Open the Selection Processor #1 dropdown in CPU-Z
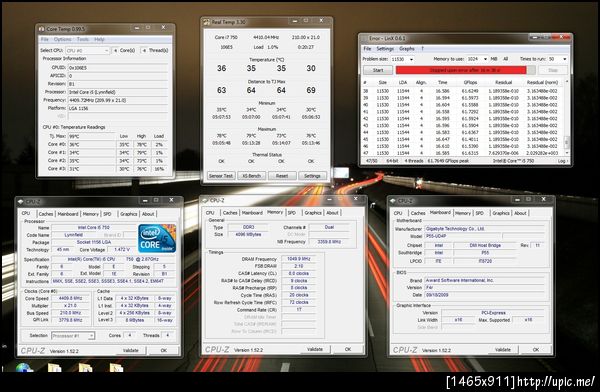Screen dimensions: 600x392 click(73, 335)
